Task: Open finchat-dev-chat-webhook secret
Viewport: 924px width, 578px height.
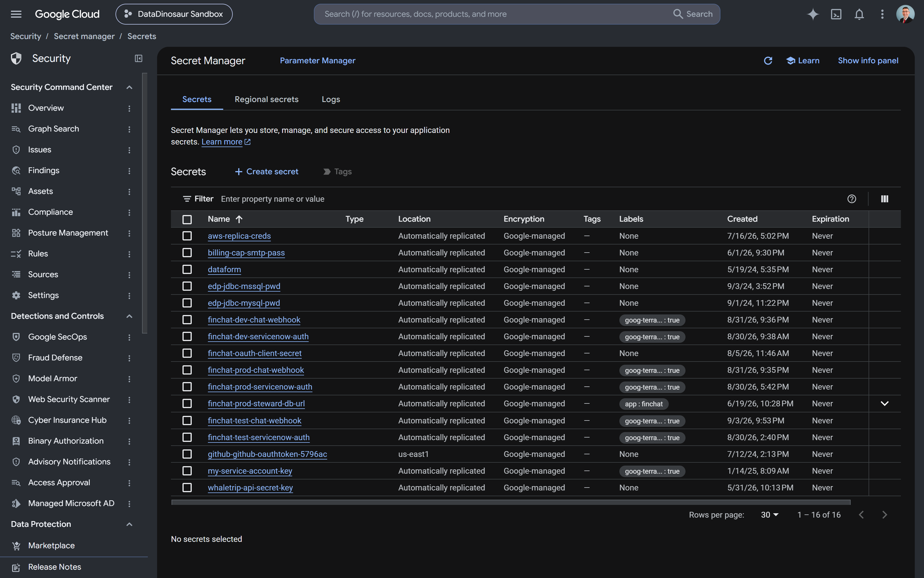Action: pos(254,320)
